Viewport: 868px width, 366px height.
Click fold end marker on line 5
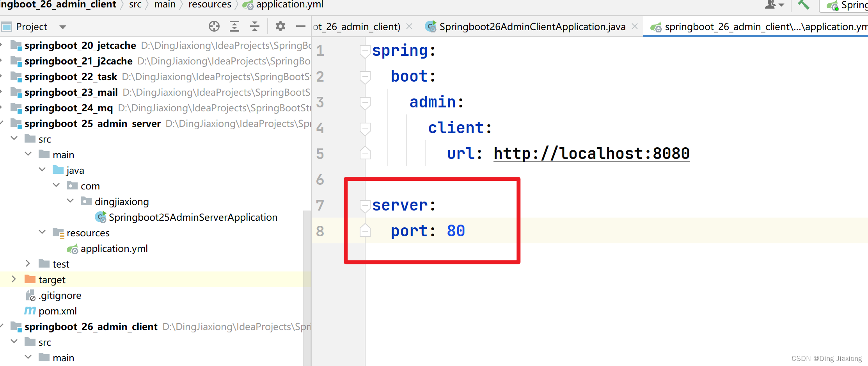coord(365,153)
